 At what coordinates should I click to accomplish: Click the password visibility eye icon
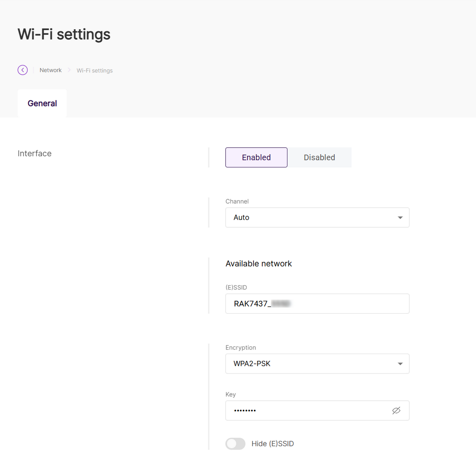(x=396, y=411)
